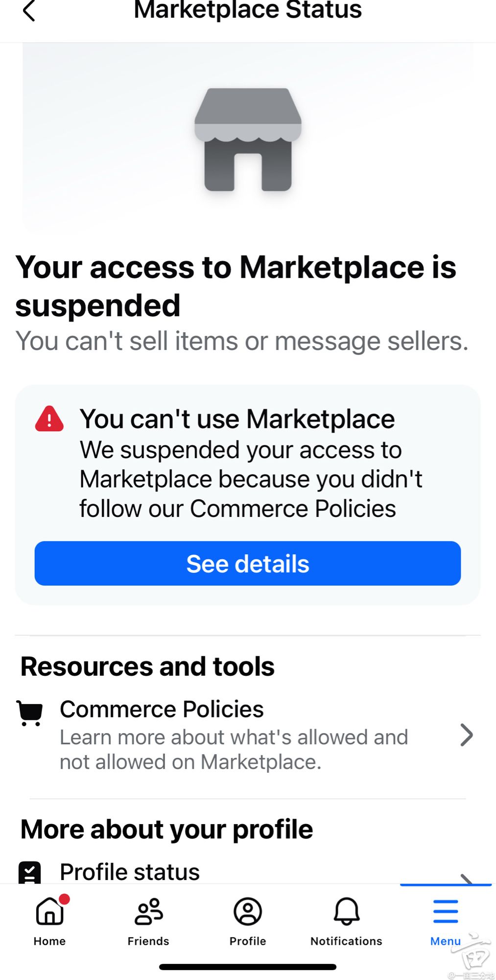Screen dimensions: 496x980
Task: Tap the Marketplace Status page title
Action: (248, 10)
